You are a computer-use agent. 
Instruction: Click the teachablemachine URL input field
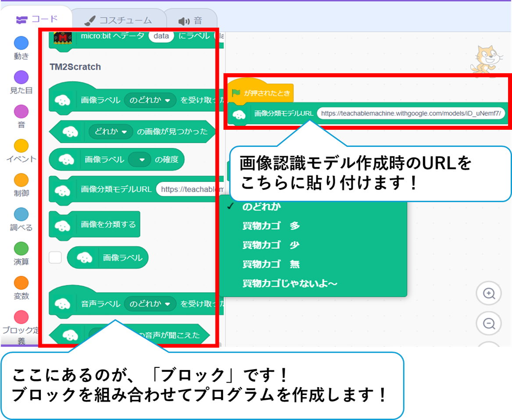[410, 113]
